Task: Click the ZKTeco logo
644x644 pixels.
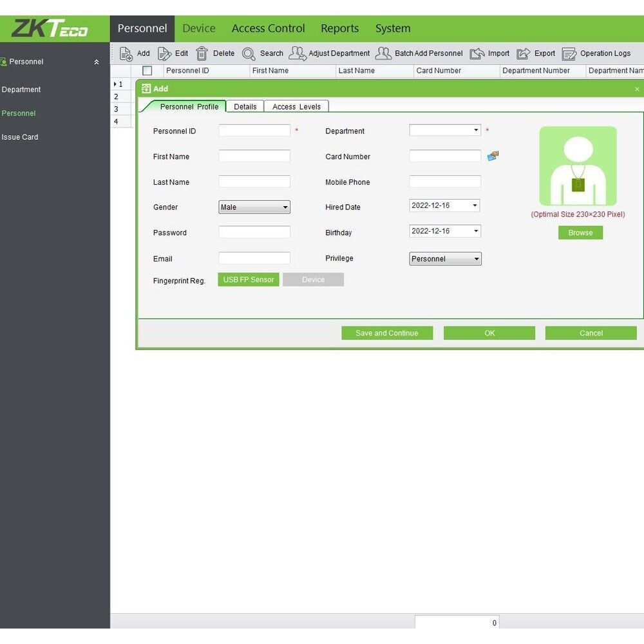Action: click(x=50, y=28)
